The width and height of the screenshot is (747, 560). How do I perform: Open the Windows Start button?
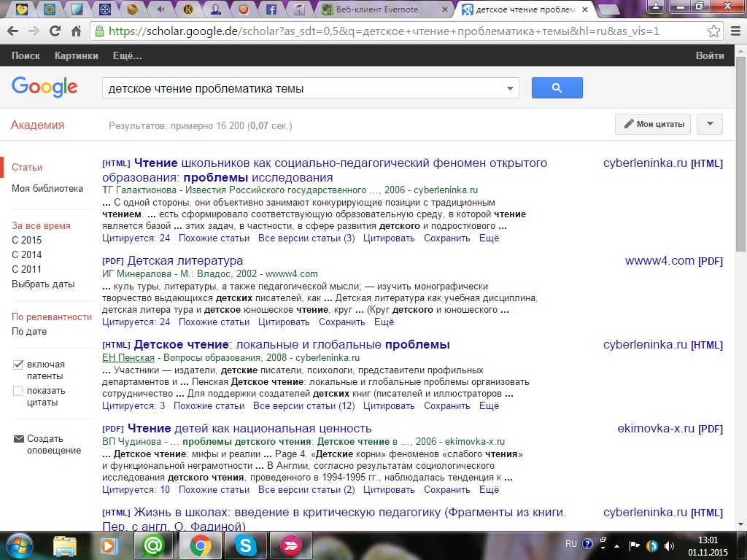click(19, 545)
